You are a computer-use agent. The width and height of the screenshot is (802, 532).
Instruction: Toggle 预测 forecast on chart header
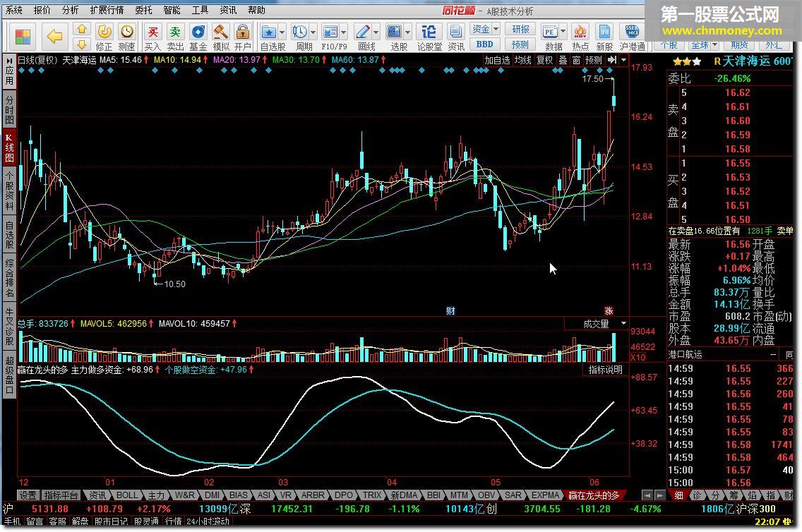click(593, 60)
